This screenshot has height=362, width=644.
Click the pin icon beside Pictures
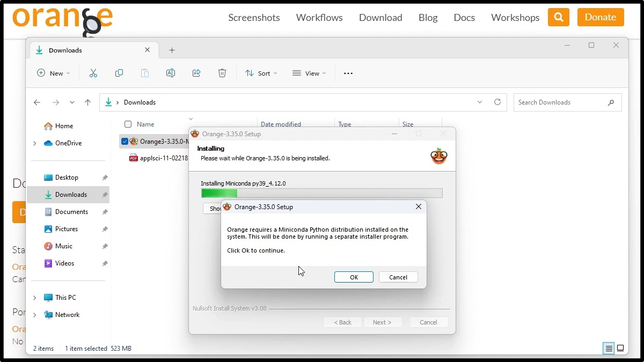[105, 229]
